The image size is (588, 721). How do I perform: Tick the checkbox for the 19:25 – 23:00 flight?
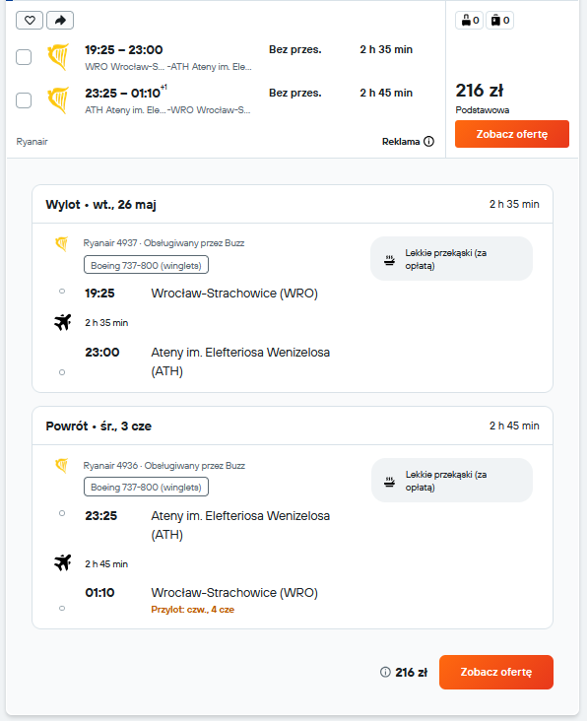[24, 57]
